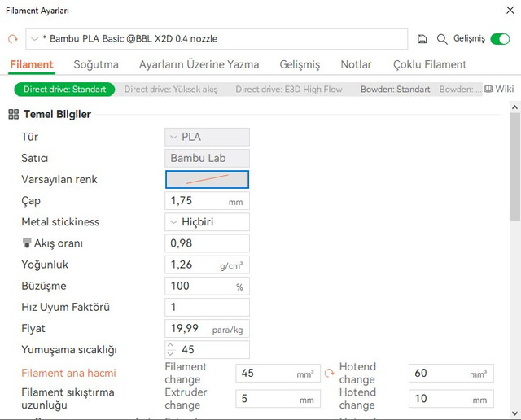Decrease Yumuşama sıcaklığı with down arrow
521x420 pixels.
tap(170, 354)
